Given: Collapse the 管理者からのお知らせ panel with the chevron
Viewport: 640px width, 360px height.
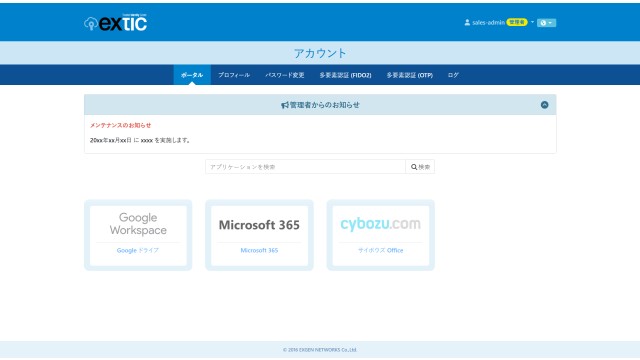Looking at the screenshot, I should pos(544,105).
